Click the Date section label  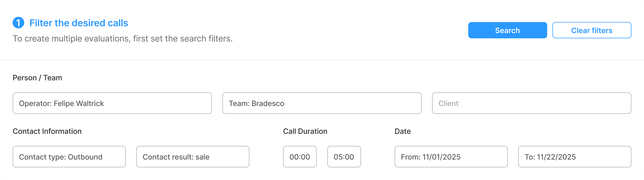tap(402, 131)
